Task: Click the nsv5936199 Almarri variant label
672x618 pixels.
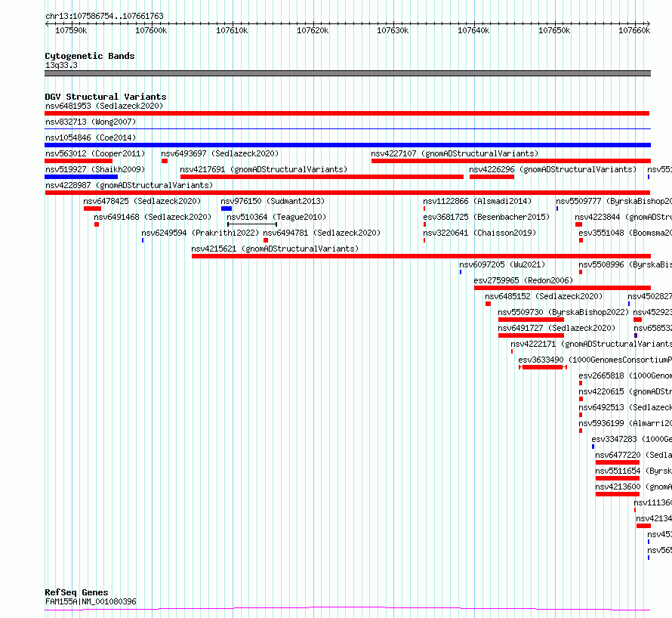Action: click(625, 423)
